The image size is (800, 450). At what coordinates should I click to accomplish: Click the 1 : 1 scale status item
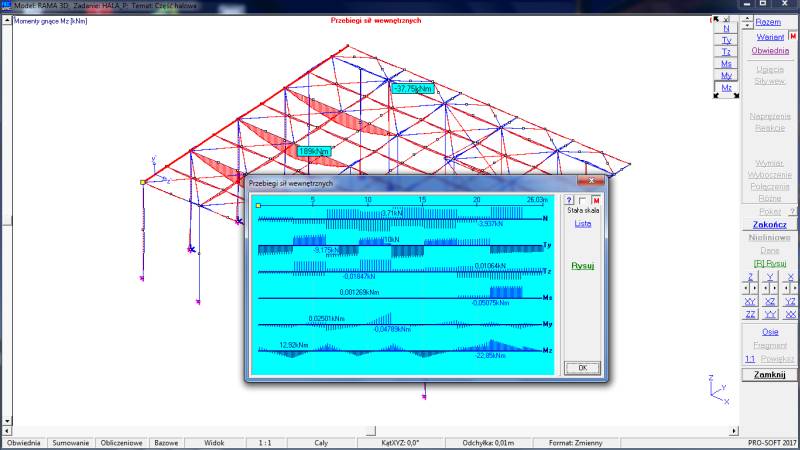(x=265, y=443)
